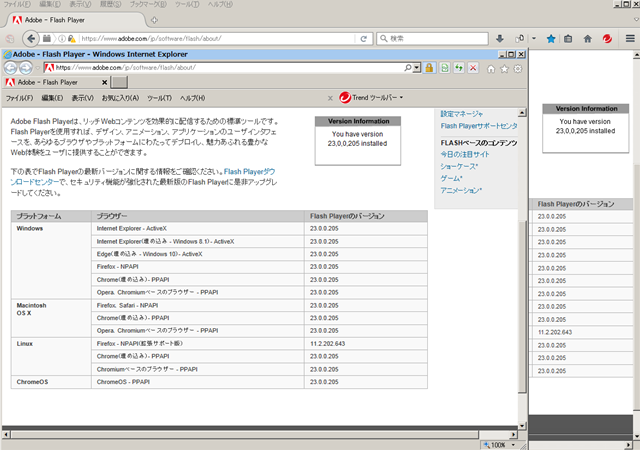Open Firefox ブックマーク(B) menu
The width and height of the screenshot is (640, 450).
coord(148,4)
